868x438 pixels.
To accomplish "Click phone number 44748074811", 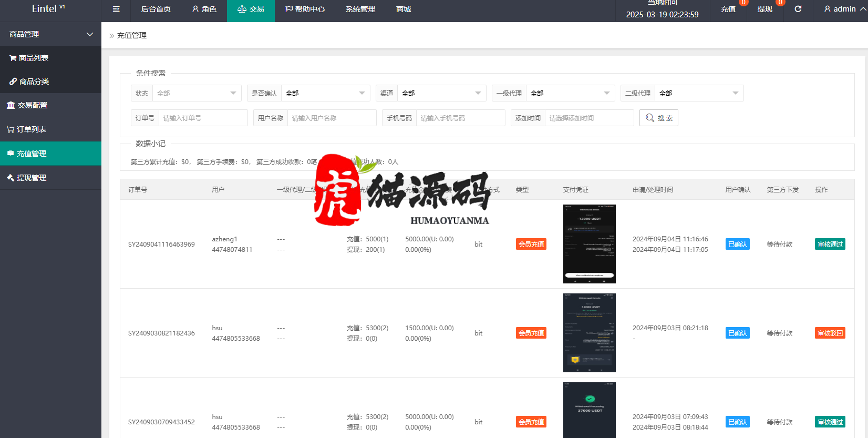I will tap(232, 250).
